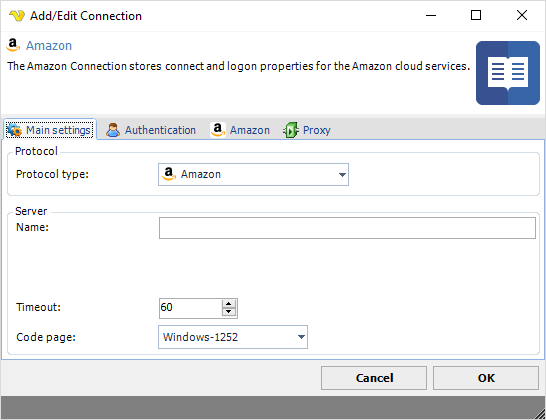Click Amazon icon inside Protocol type box
This screenshot has width=546, height=420.
[x=169, y=174]
